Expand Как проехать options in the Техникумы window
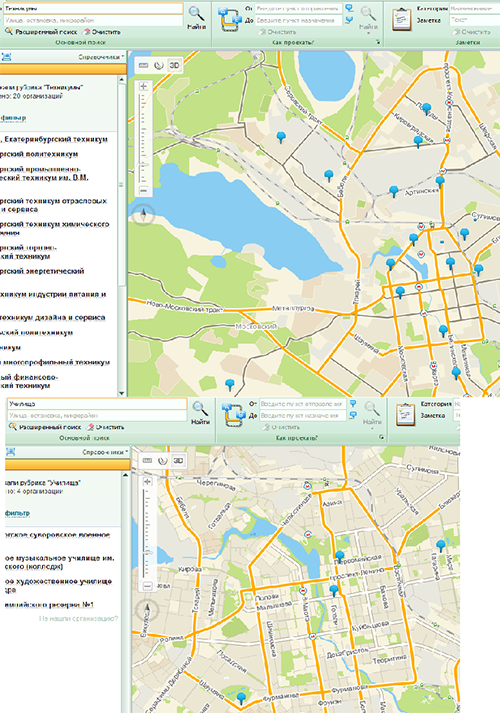This screenshot has width=500, height=713. click(378, 42)
